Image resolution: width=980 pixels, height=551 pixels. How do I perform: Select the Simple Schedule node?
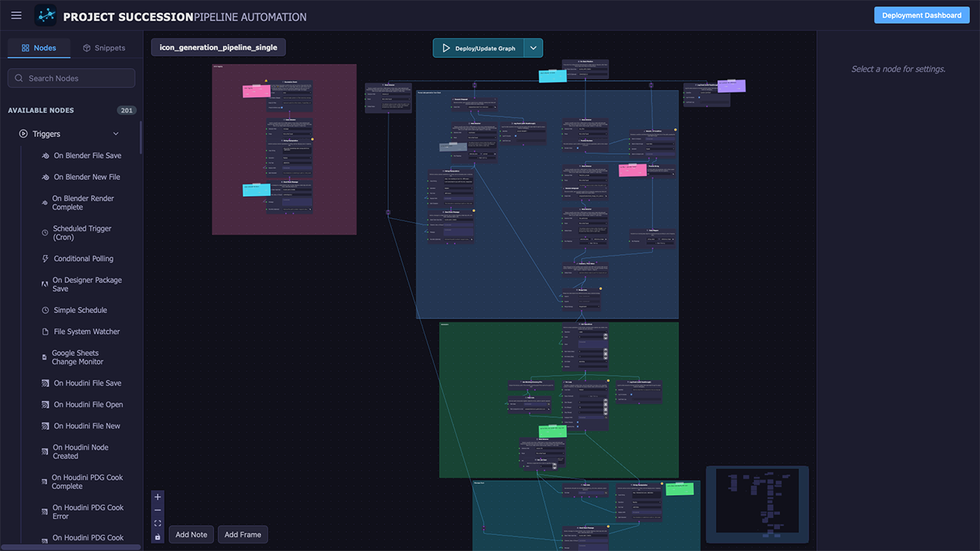pyautogui.click(x=74, y=310)
